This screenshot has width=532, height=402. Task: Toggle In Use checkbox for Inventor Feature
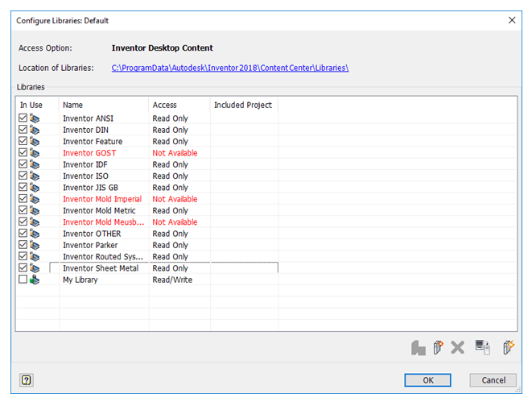pyautogui.click(x=23, y=141)
